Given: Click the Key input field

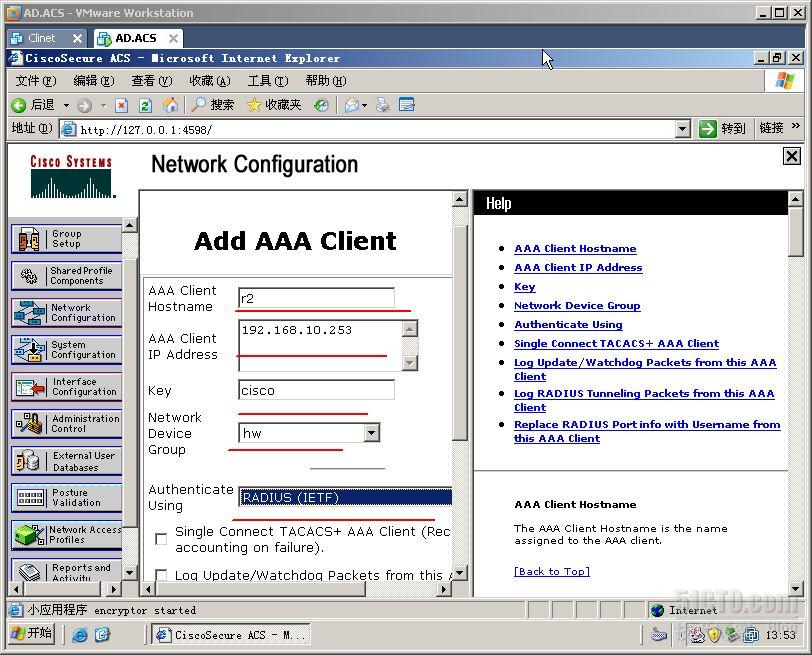Looking at the screenshot, I should (x=316, y=390).
